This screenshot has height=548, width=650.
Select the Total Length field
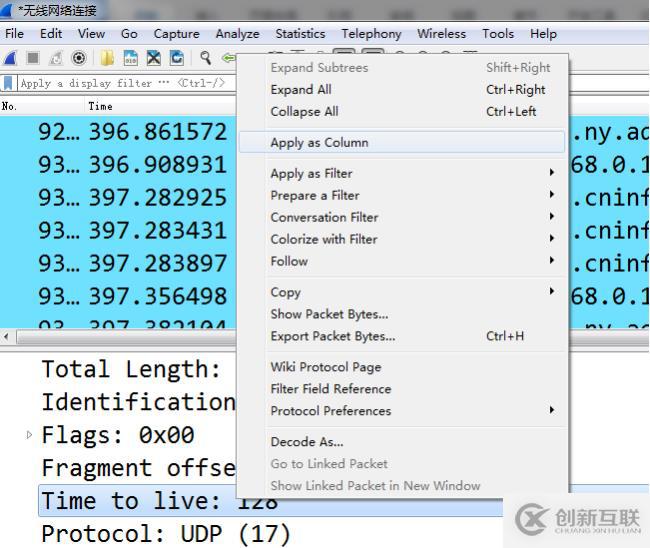[x=131, y=369]
